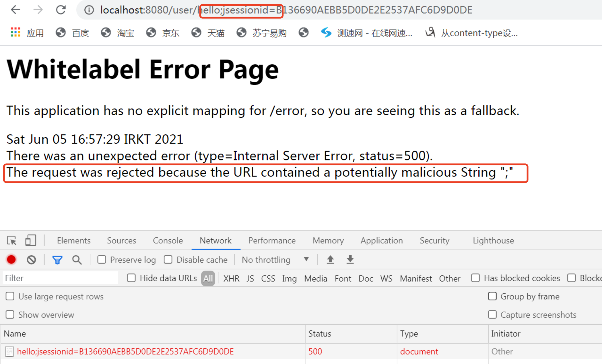Viewport: 602px width, 364px height.
Task: Check the Disable cache option
Action: [168, 260]
